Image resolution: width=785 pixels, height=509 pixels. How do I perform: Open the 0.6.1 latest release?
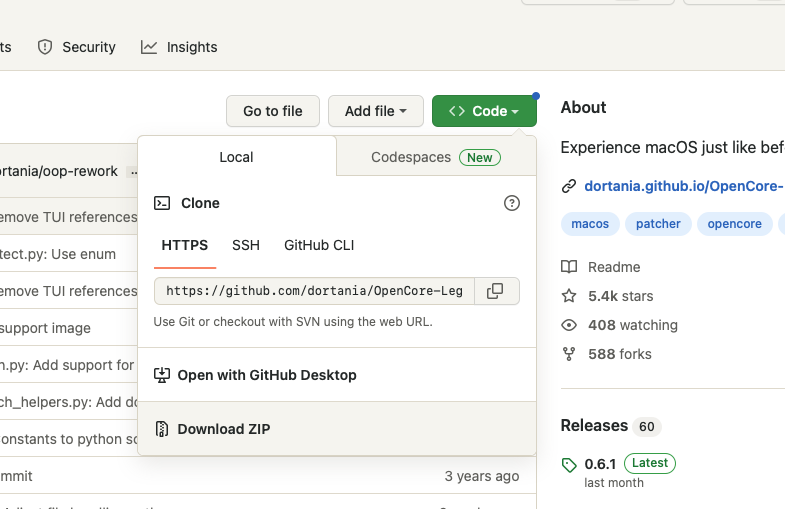coord(600,464)
